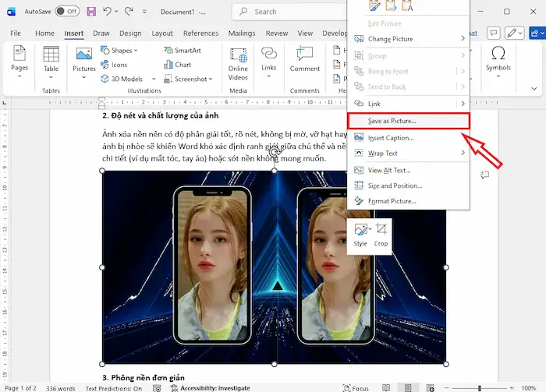The width and height of the screenshot is (546, 392).
Task: Click the zoom out minus button
Action: click(x=446, y=388)
